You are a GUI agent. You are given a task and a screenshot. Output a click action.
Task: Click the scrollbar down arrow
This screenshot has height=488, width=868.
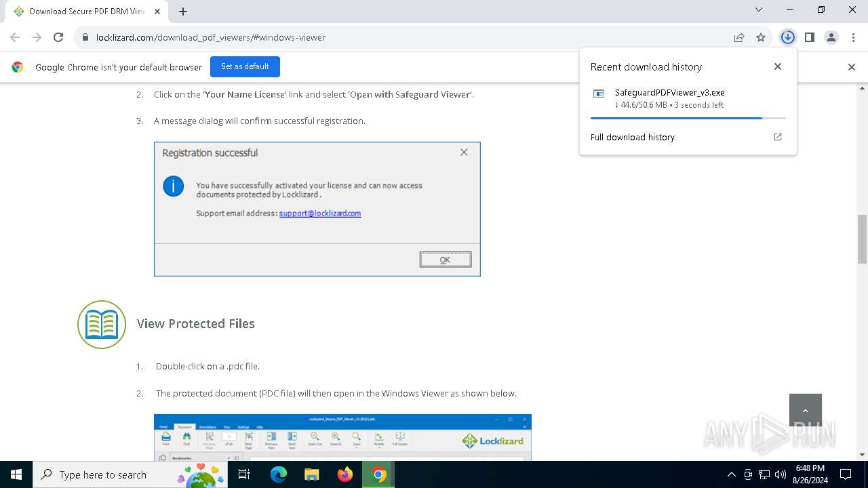(x=862, y=455)
